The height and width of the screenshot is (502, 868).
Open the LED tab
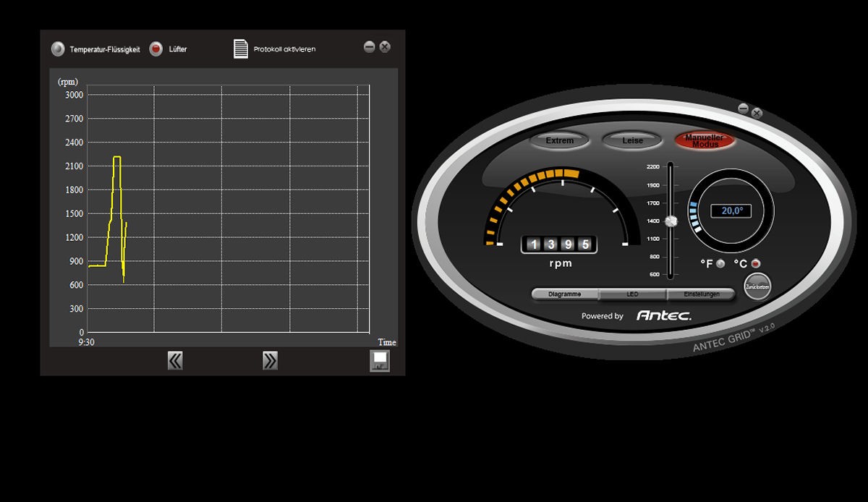[x=632, y=294]
